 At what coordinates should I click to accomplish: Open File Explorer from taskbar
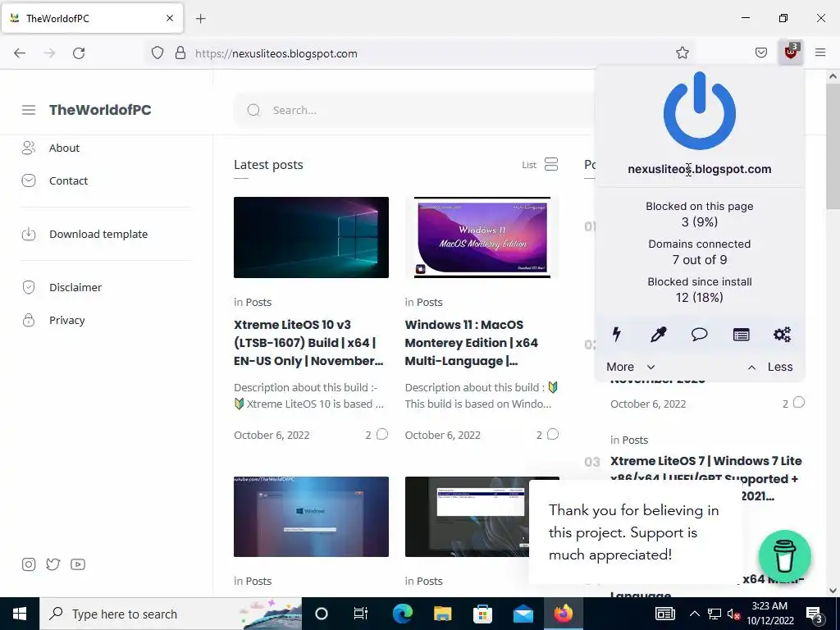tap(442, 614)
